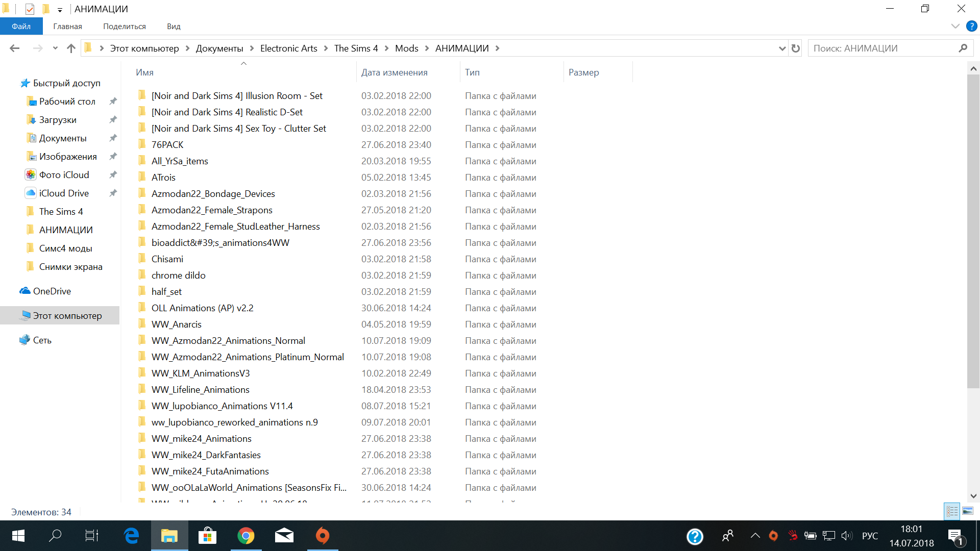Select WW_Lifeline_Animations folder

[200, 389]
